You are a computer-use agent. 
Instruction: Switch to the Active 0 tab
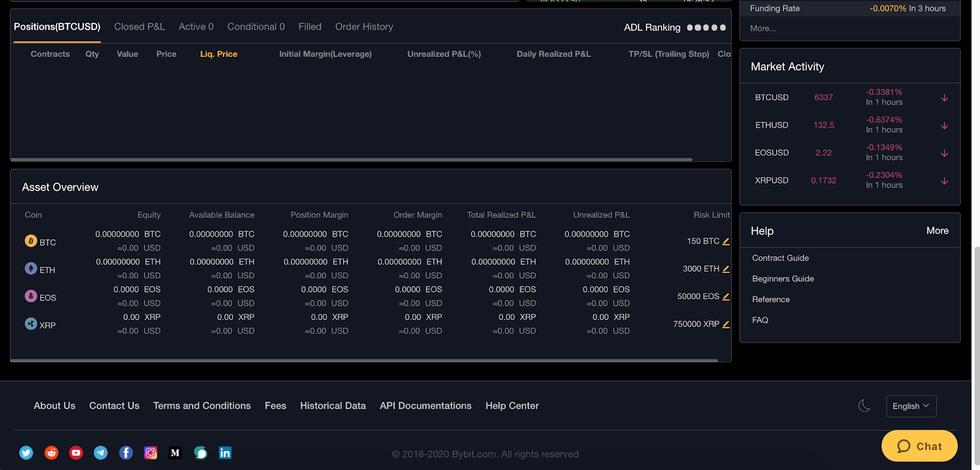(196, 27)
